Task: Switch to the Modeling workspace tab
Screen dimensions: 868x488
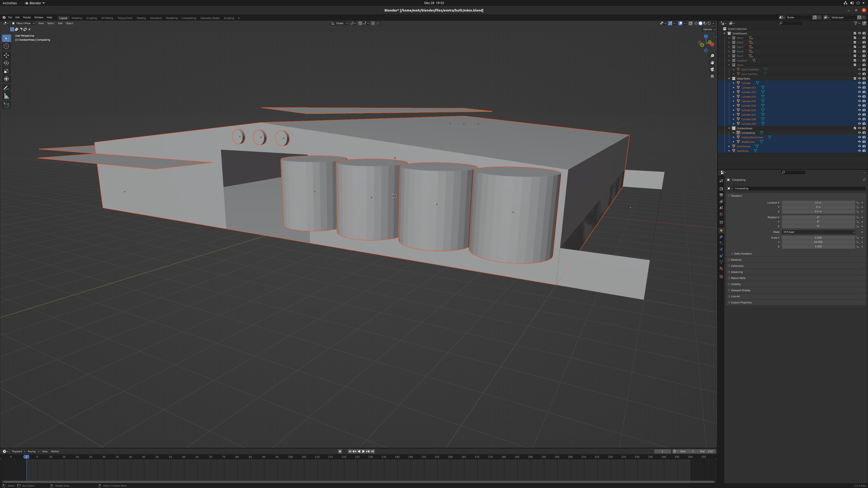Action: (x=76, y=18)
